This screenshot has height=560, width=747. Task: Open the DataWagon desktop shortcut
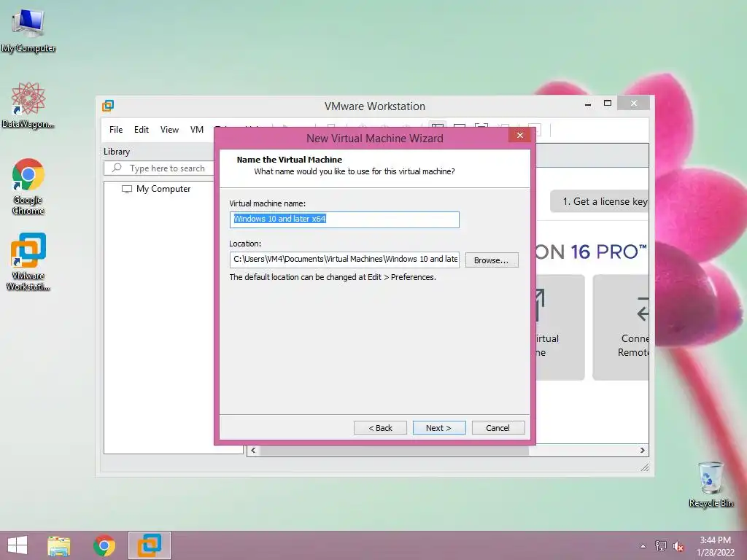[x=28, y=105]
